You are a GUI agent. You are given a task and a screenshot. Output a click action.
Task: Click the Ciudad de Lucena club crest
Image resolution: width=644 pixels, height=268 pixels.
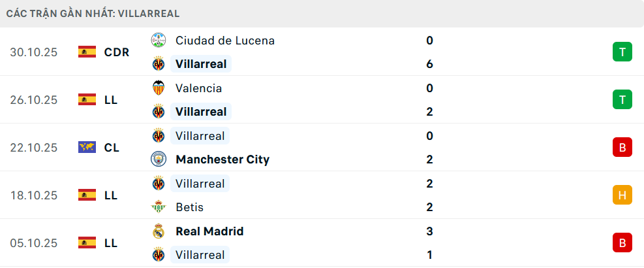pos(158,41)
